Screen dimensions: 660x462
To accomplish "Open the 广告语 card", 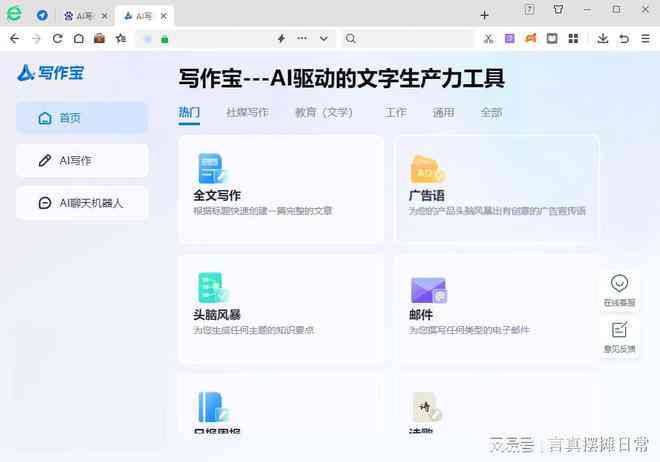I will click(497, 189).
